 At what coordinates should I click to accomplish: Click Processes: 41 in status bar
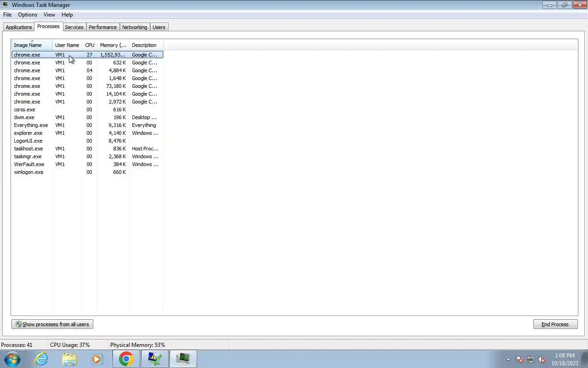pyautogui.click(x=17, y=345)
